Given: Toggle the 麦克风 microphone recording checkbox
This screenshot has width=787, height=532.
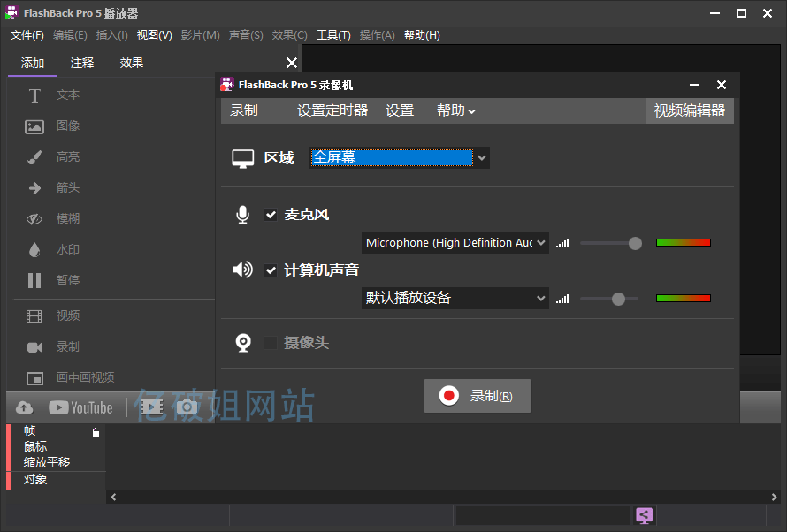Looking at the screenshot, I should click(x=271, y=215).
